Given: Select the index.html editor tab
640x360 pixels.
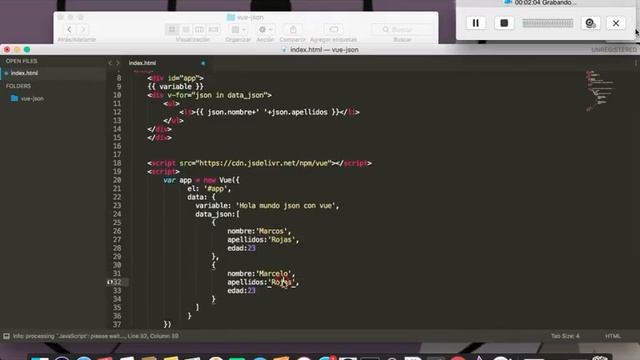Looking at the screenshot, I should coord(142,63).
